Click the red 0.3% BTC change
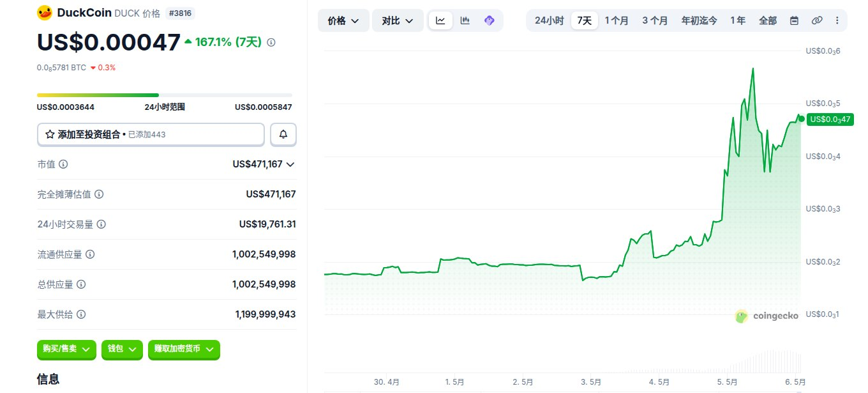The height and width of the screenshot is (393, 868). point(103,67)
